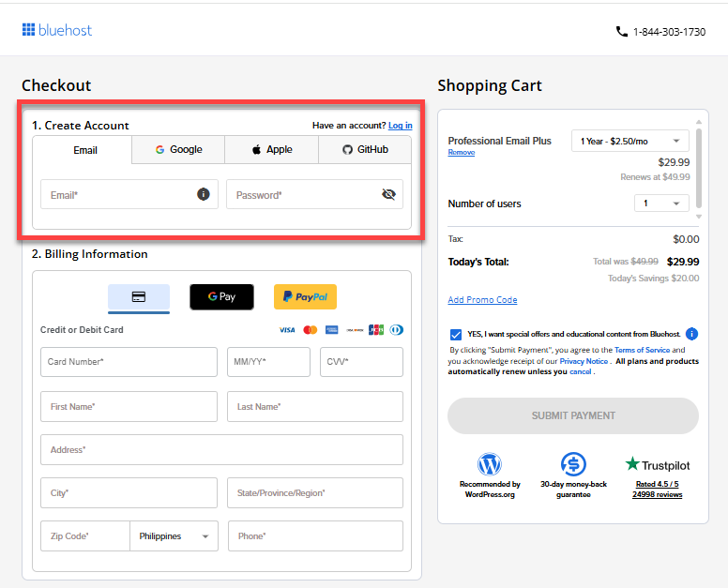The image size is (728, 588).
Task: Click the JCB card logo
Action: (x=376, y=330)
